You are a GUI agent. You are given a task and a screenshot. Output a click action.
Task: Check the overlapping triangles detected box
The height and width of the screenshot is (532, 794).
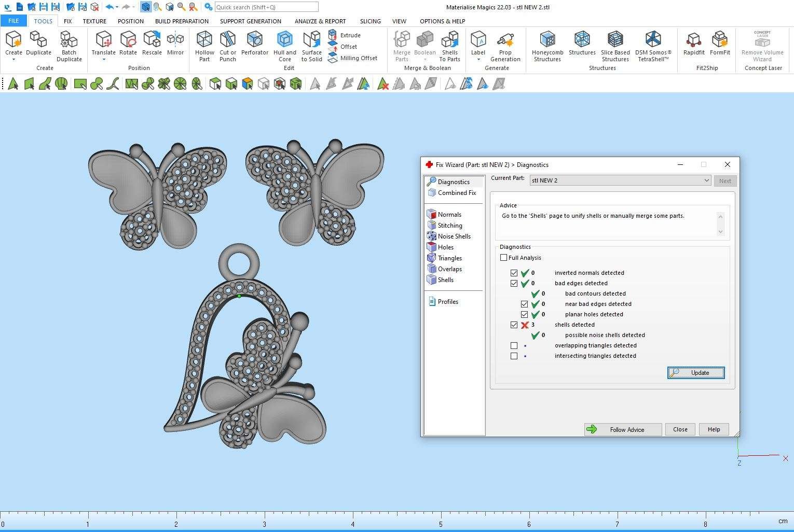514,345
